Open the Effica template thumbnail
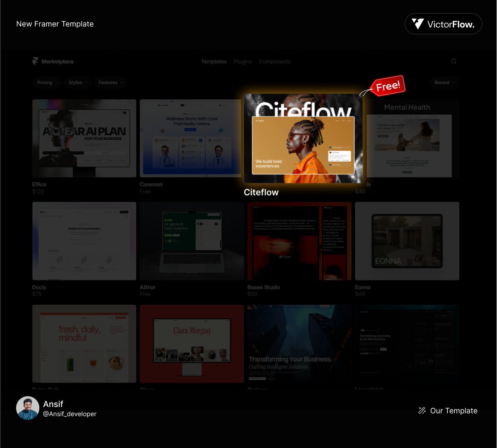 [x=84, y=138]
